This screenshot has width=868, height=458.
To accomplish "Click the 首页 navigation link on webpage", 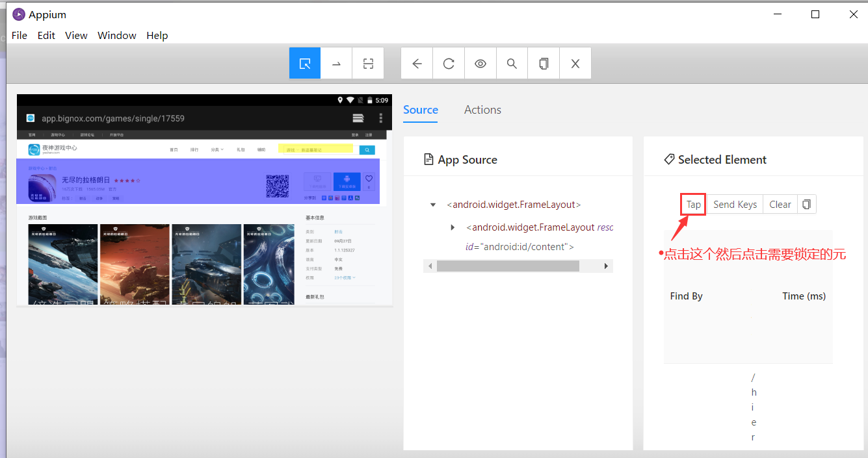I will pos(174,149).
